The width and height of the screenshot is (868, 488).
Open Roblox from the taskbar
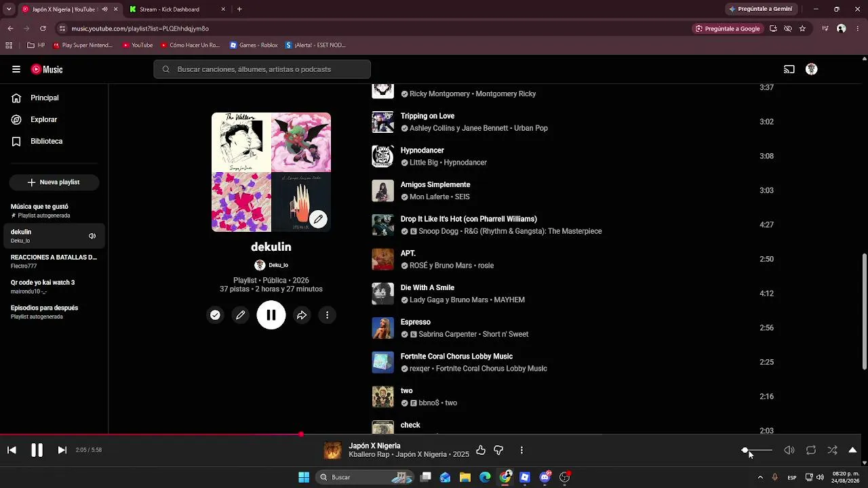(x=525, y=477)
